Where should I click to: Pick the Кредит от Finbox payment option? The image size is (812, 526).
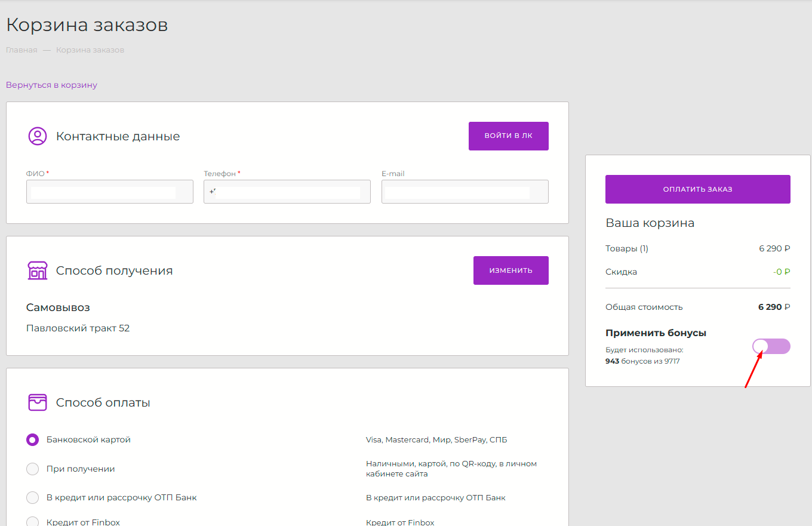coord(33,522)
